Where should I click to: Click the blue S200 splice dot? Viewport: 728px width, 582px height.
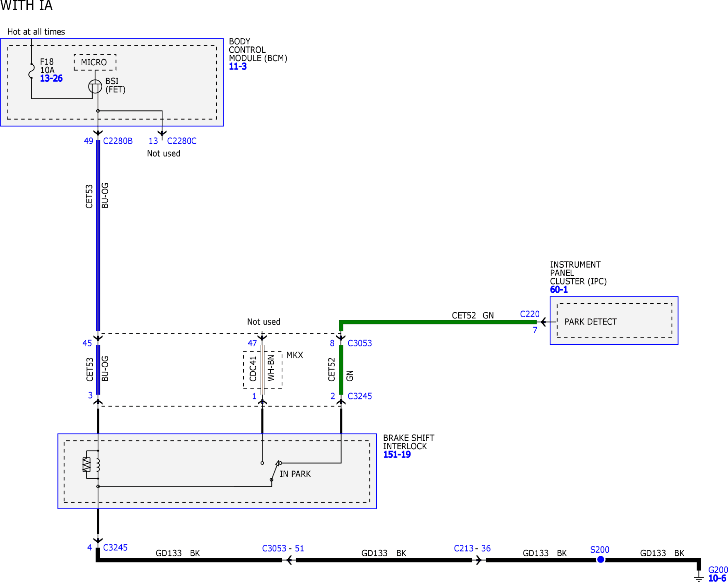click(x=600, y=560)
